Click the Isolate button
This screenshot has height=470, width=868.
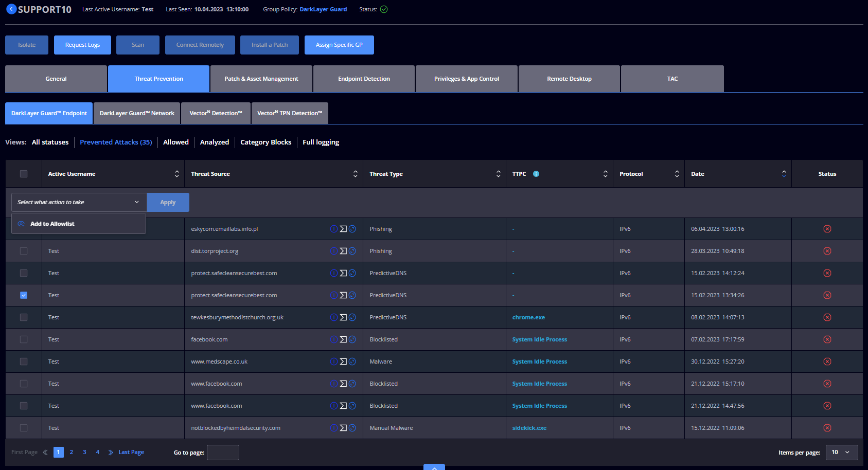click(27, 45)
